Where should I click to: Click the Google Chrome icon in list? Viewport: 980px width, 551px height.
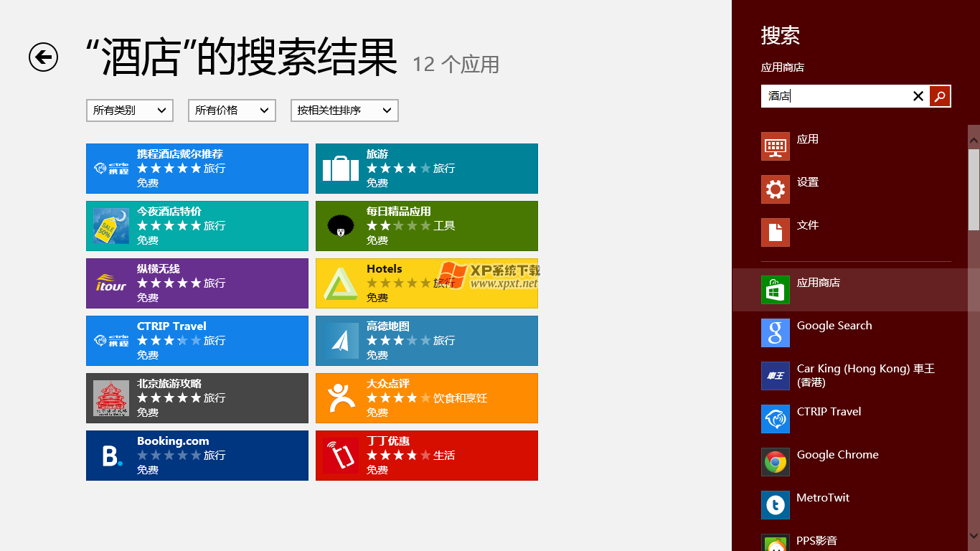(776, 462)
